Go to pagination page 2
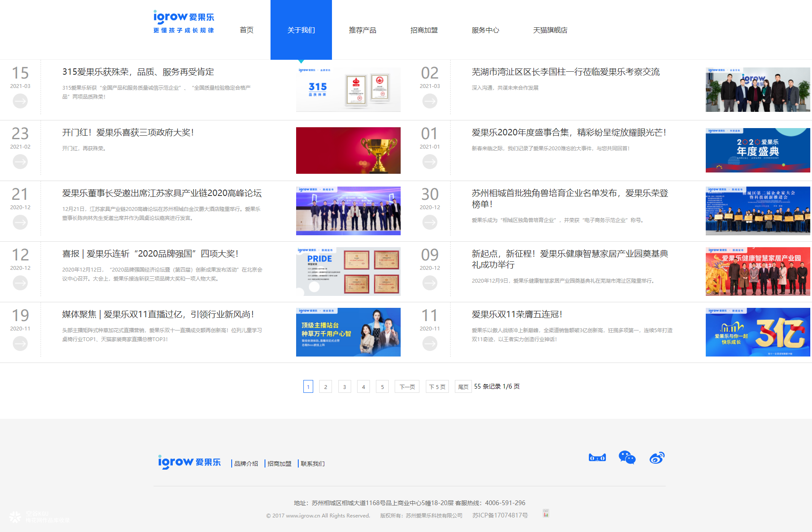Viewport: 812px width, 532px height. [326, 386]
